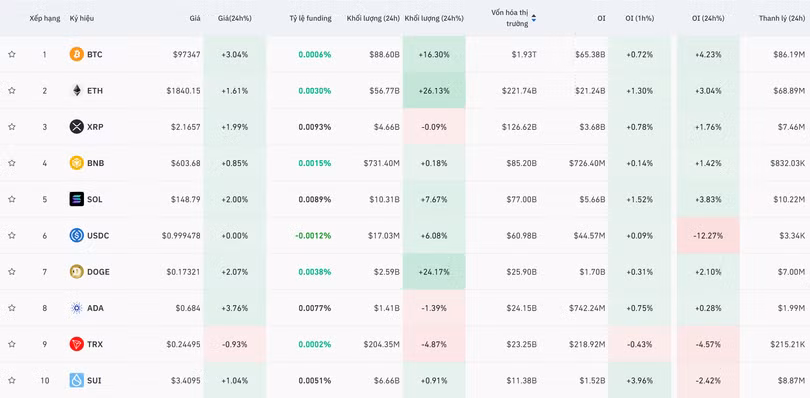Sort by Thanh lý (24h) header
The image size is (810, 398).
[782, 18]
